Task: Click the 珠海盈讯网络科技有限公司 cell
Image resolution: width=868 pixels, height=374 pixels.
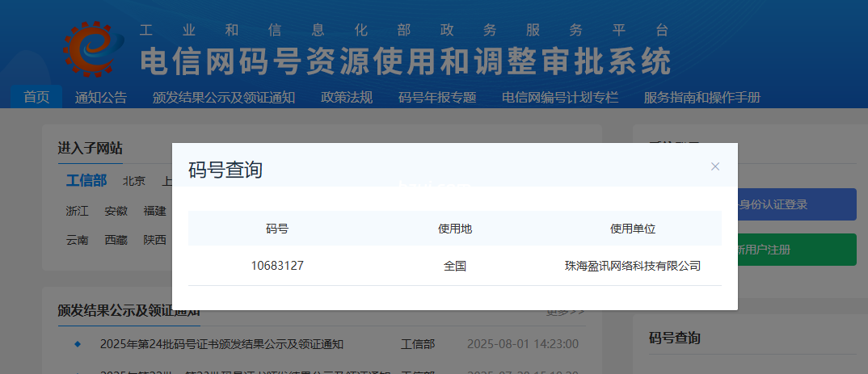Action: point(633,266)
